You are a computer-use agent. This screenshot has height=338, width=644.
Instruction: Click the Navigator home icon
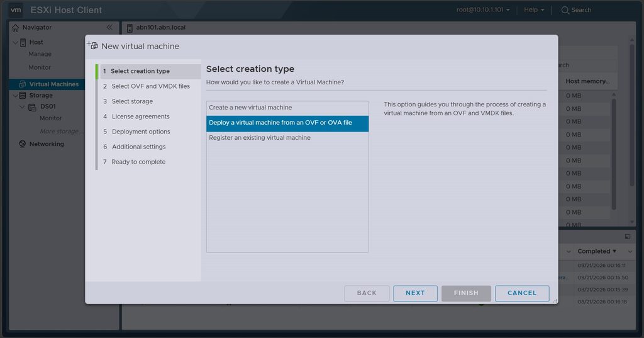tap(16, 28)
